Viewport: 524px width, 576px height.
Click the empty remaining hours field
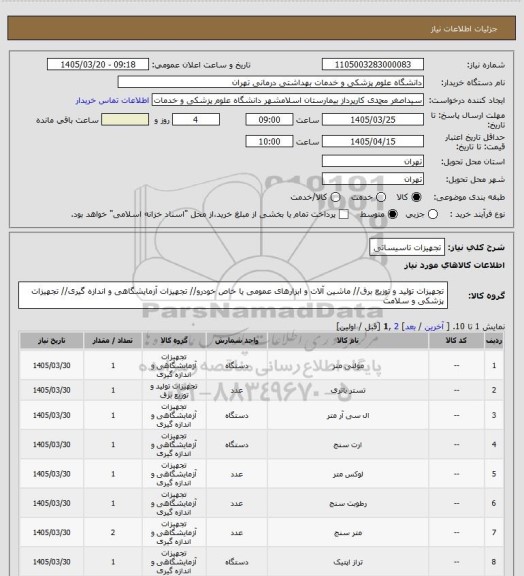125,120
